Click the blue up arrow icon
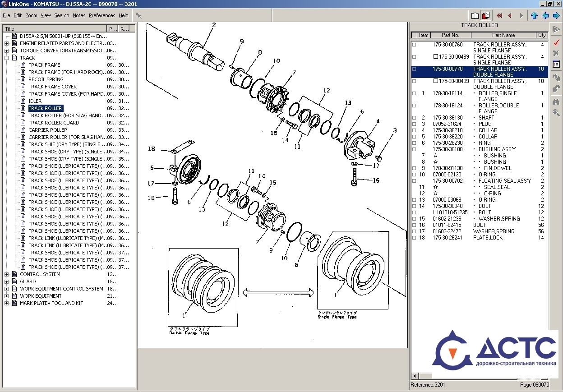563x392 pixels. pyautogui.click(x=535, y=15)
